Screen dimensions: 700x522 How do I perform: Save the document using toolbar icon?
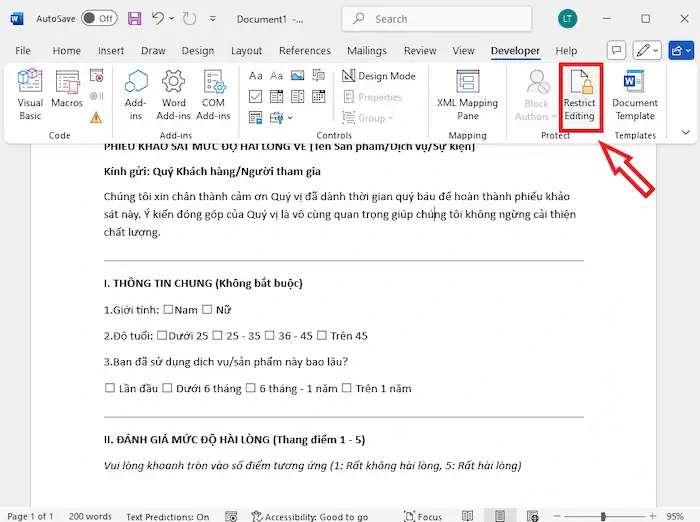click(x=134, y=18)
